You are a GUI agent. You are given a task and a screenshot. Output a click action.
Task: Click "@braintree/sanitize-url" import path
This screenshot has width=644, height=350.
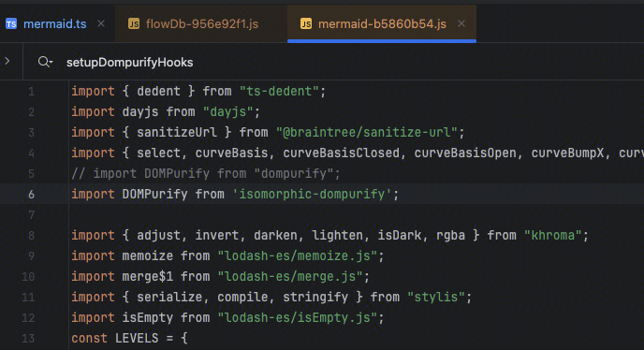tap(367, 132)
